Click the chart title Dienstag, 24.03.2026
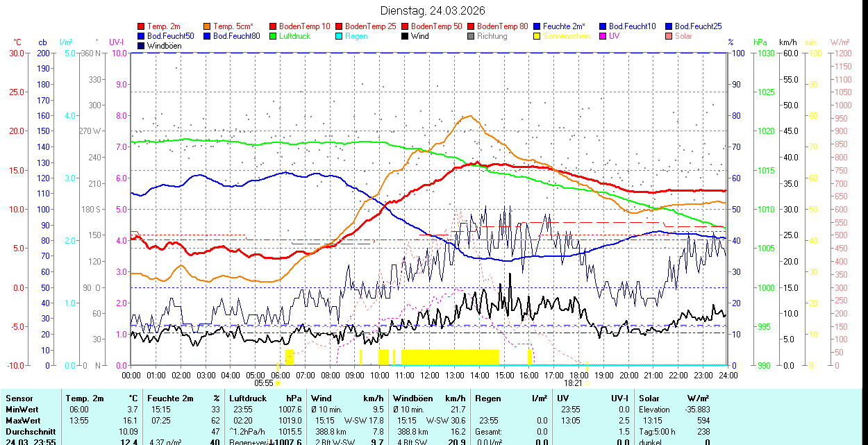The width and height of the screenshot is (868, 445). tap(433, 10)
